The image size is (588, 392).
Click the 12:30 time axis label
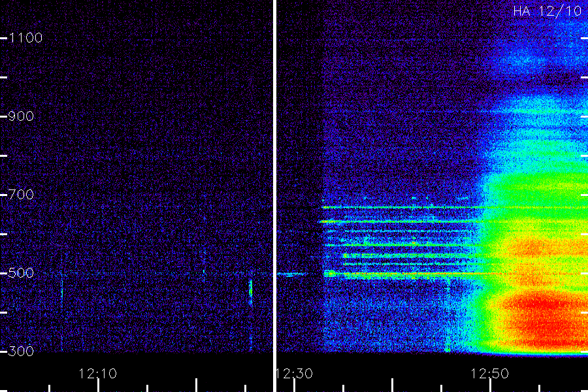295,374
